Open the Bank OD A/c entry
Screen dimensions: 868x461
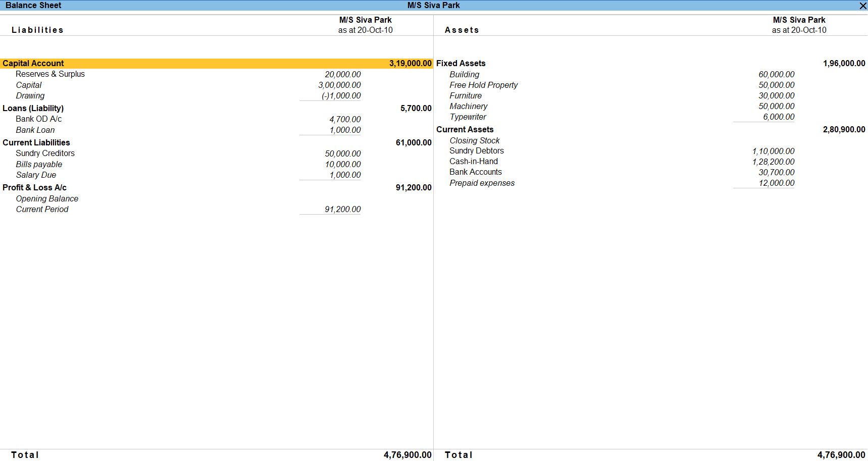click(38, 119)
